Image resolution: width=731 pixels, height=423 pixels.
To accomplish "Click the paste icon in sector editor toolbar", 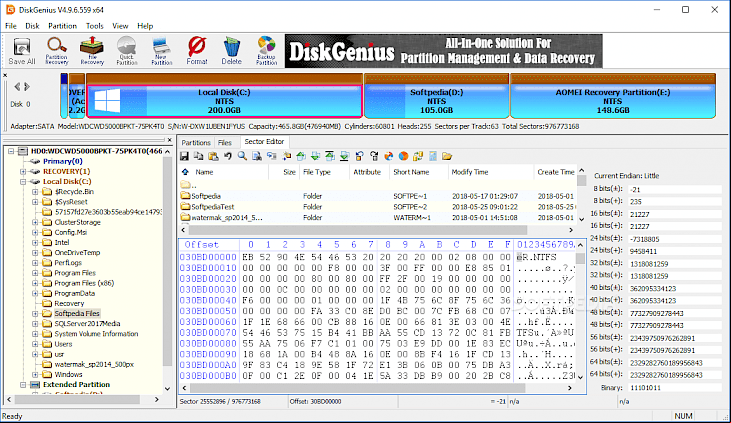I will point(213,156).
